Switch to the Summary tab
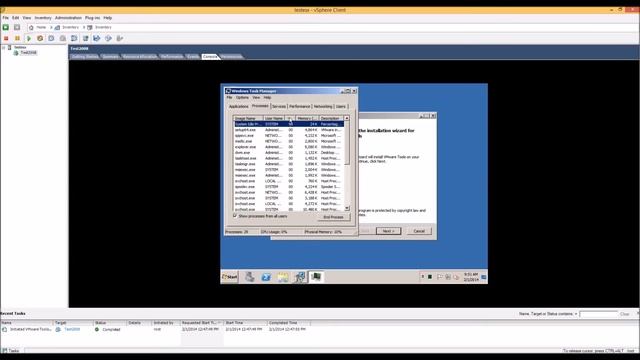Image resolution: width=640 pixels, height=360 pixels. point(110,57)
